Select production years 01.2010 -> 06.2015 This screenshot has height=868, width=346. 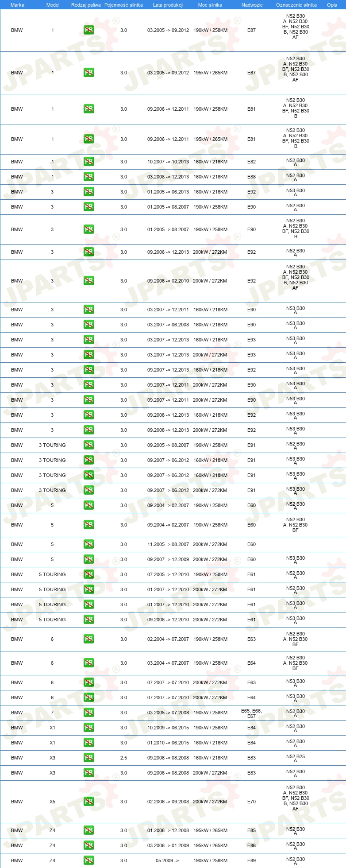[168, 743]
